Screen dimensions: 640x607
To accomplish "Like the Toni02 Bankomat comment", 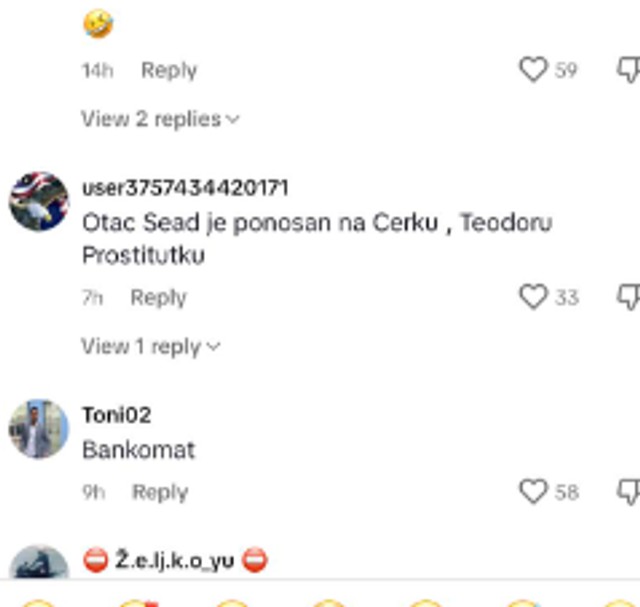I will pyautogui.click(x=533, y=491).
